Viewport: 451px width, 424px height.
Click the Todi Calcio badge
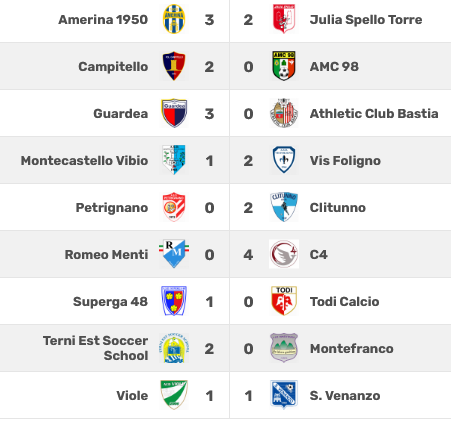pyautogui.click(x=284, y=301)
